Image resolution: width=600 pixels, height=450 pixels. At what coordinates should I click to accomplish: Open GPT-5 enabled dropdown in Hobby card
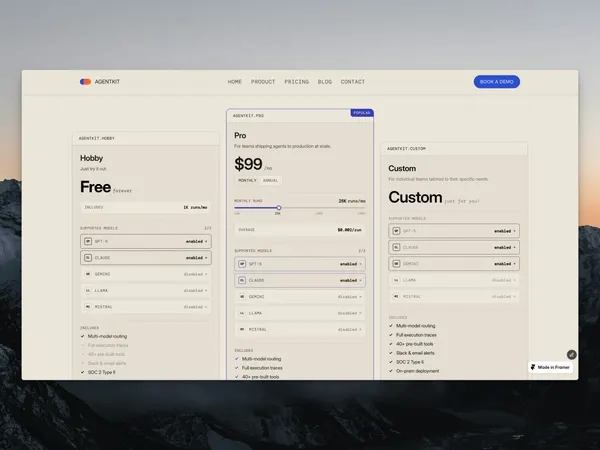coord(197,241)
